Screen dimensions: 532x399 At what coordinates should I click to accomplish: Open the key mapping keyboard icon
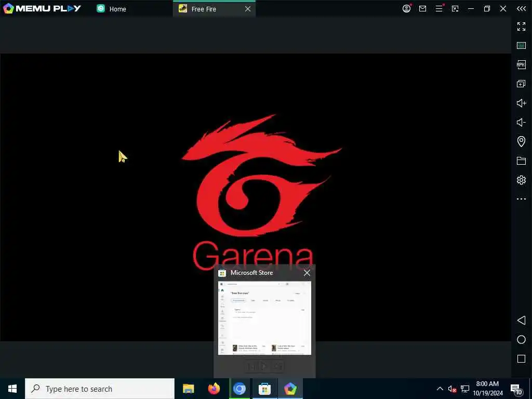pyautogui.click(x=521, y=46)
